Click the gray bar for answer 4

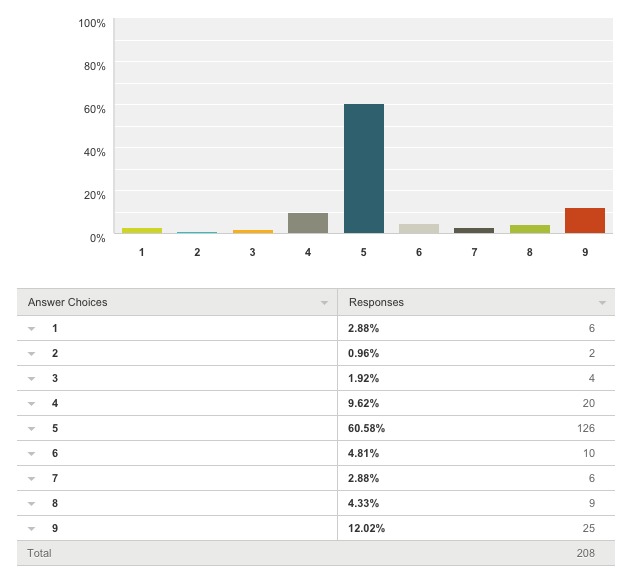point(308,223)
